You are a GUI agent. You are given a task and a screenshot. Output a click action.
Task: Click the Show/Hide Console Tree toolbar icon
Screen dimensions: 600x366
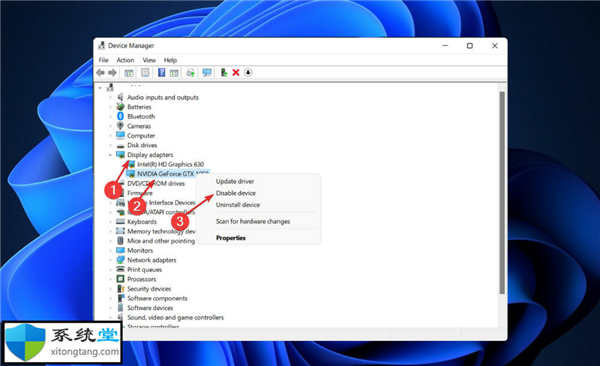click(129, 72)
